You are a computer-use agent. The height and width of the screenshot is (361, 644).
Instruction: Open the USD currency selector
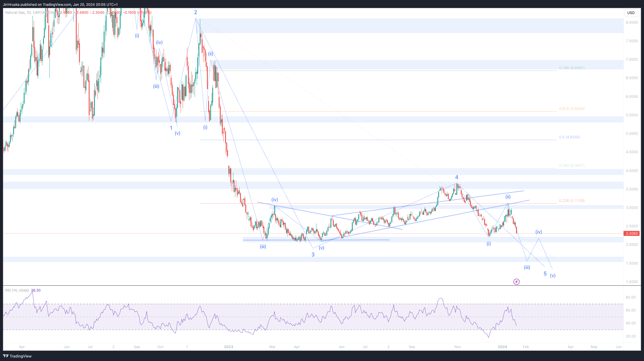(631, 13)
